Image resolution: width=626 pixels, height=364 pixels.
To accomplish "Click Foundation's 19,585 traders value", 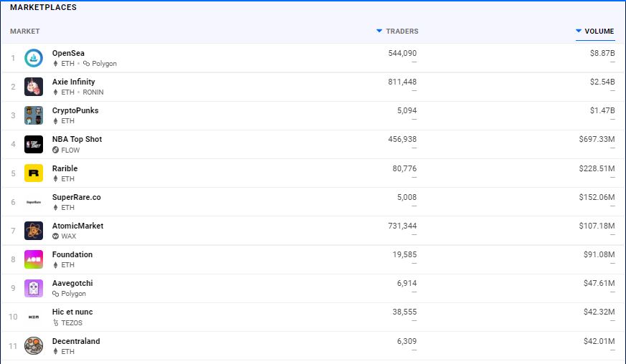I will (404, 254).
